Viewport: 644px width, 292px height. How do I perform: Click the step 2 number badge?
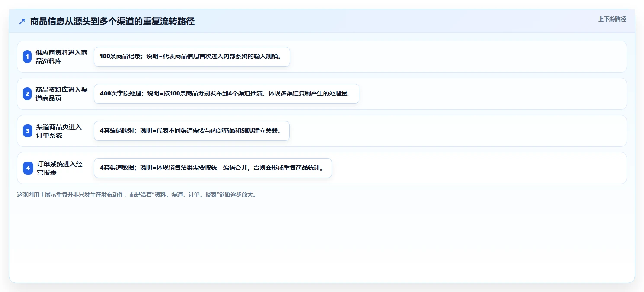[28, 94]
